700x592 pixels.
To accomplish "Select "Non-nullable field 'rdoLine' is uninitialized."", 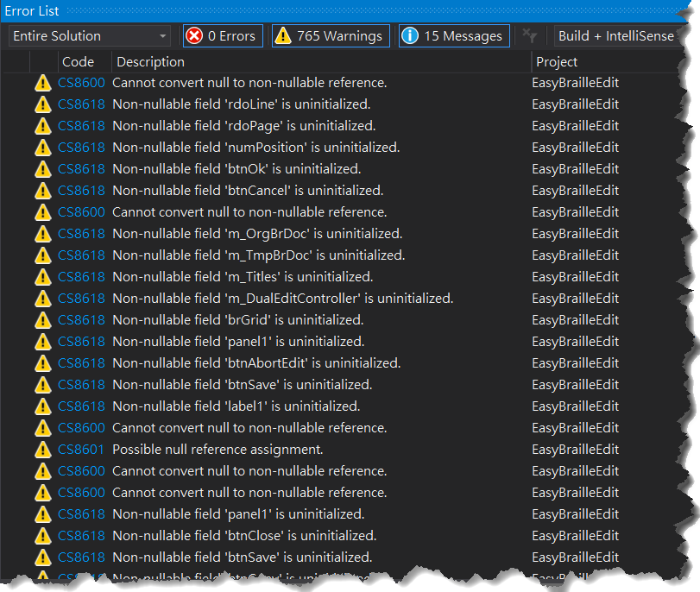I will click(242, 104).
